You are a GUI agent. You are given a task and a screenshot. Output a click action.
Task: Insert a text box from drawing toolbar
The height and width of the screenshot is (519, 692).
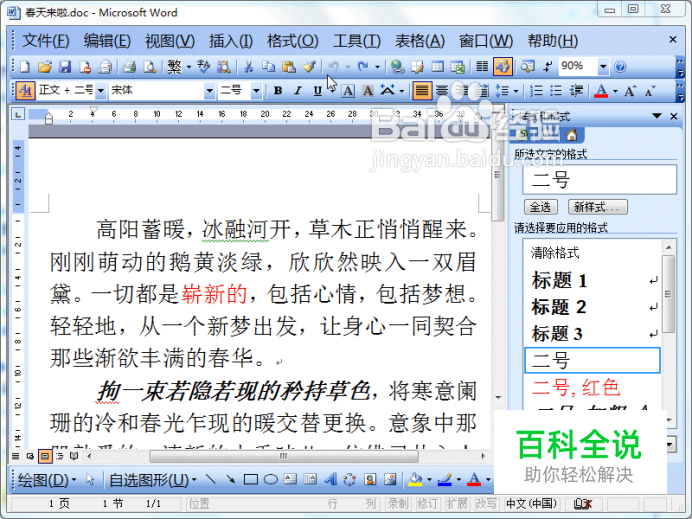290,479
